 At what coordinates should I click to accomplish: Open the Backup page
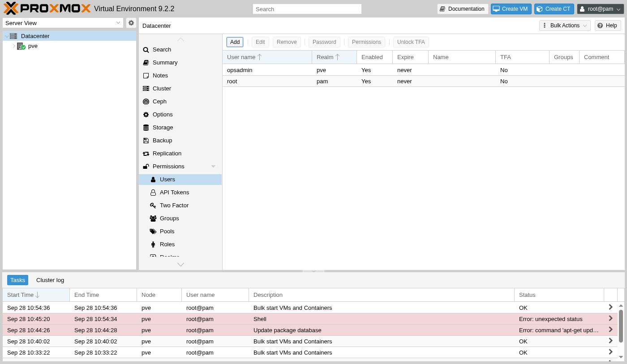click(180, 141)
